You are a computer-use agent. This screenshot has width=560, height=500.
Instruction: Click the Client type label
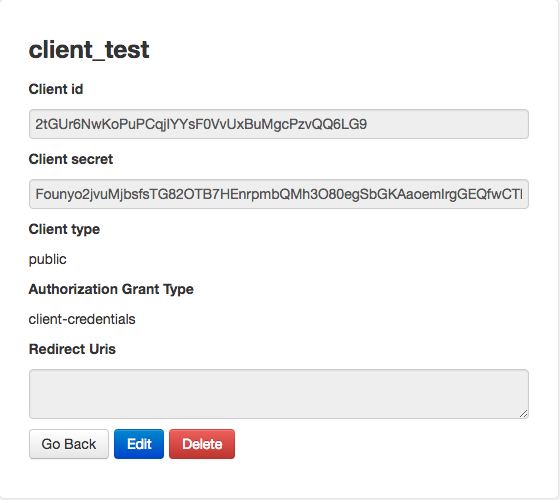pos(64,229)
